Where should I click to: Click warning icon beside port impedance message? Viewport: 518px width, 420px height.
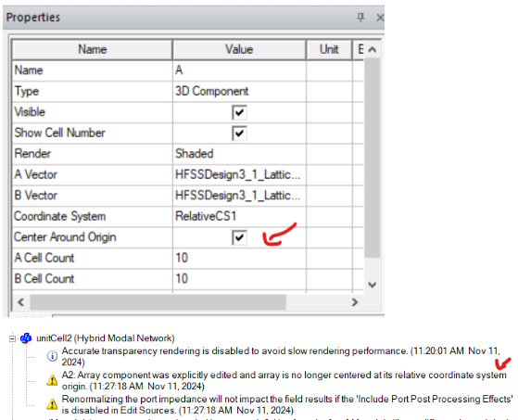(52, 404)
